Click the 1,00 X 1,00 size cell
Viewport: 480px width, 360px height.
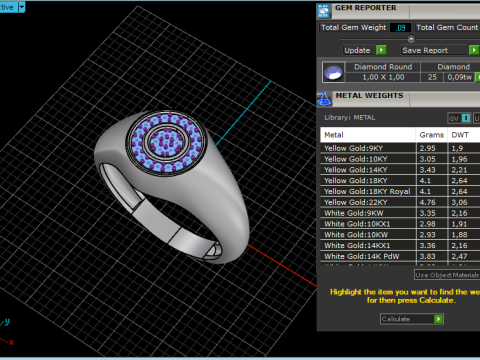pyautogui.click(x=383, y=77)
